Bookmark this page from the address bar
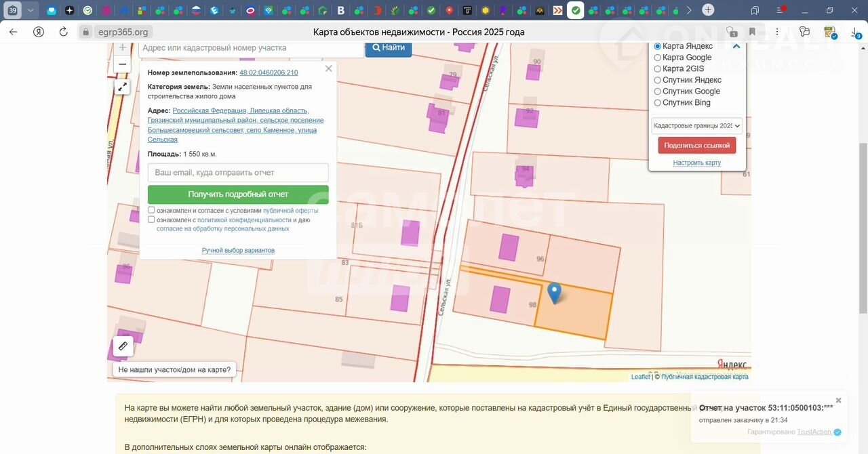 pyautogui.click(x=752, y=32)
